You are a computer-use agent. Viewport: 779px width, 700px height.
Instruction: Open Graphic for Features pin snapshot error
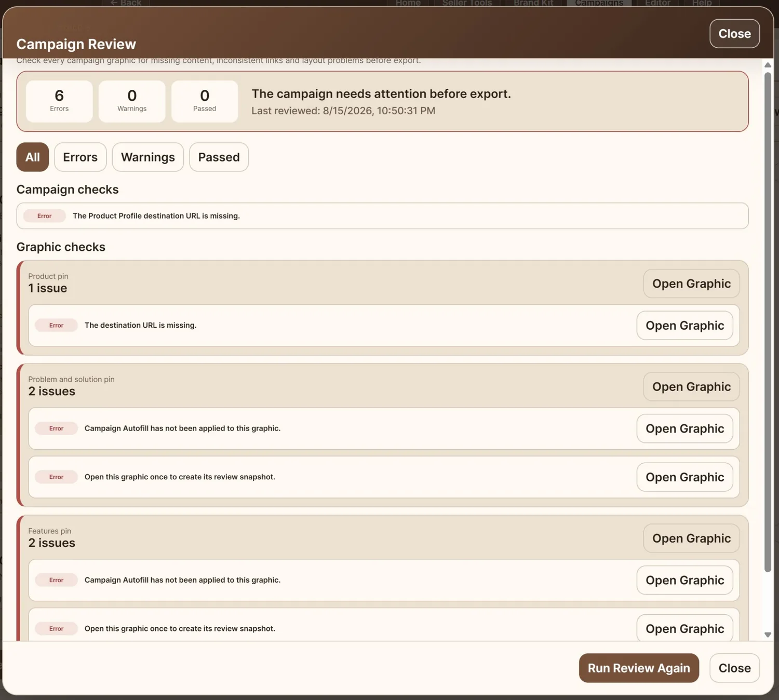684,629
